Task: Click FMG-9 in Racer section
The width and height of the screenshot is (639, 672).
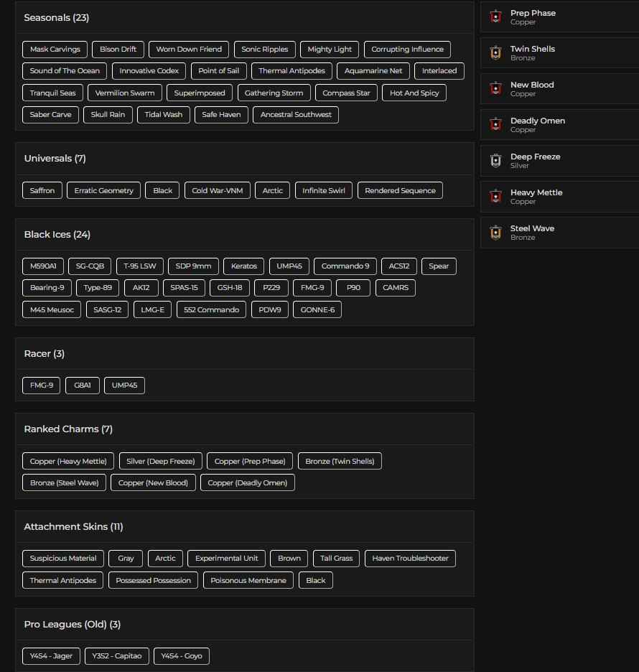Action: (x=41, y=386)
